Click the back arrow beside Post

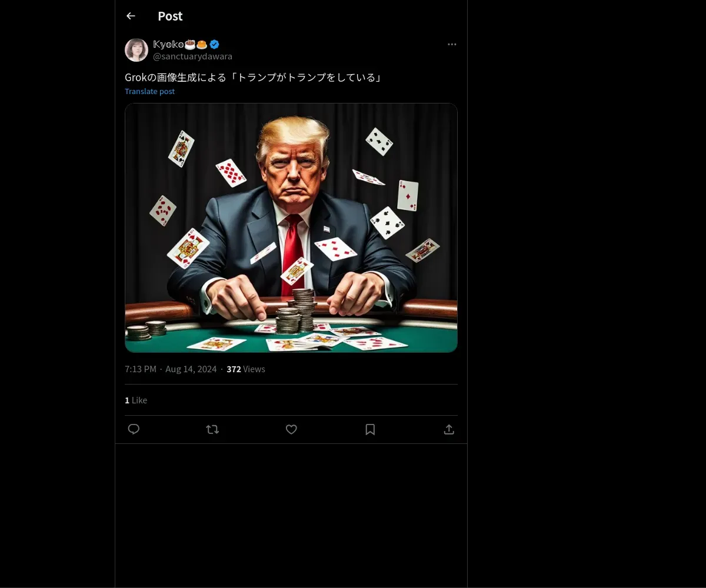click(x=131, y=16)
